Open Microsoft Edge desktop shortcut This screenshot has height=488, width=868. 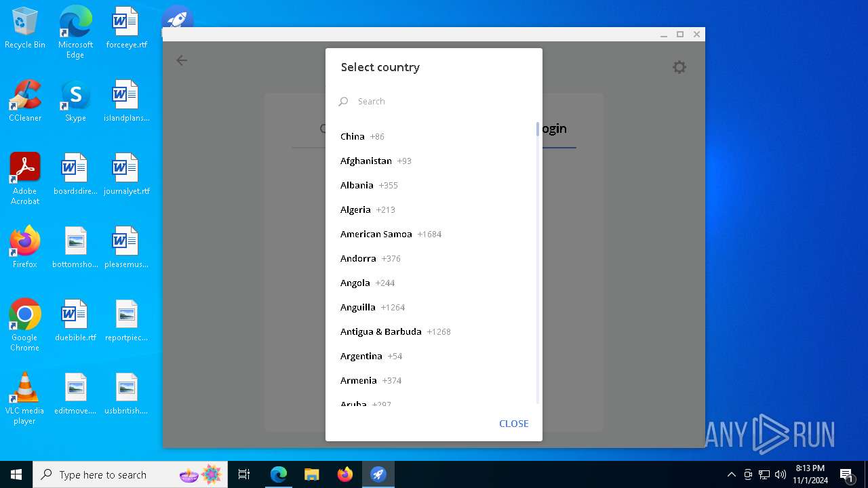[75, 33]
